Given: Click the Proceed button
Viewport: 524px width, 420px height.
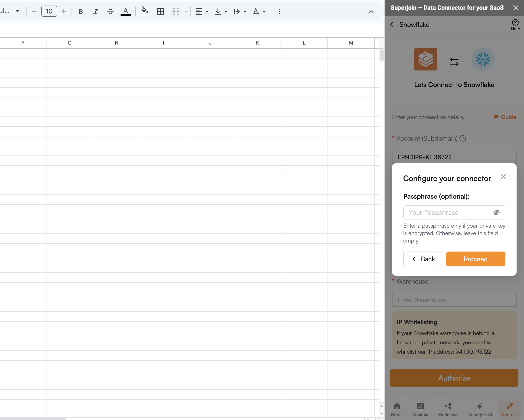Looking at the screenshot, I should pos(475,259).
